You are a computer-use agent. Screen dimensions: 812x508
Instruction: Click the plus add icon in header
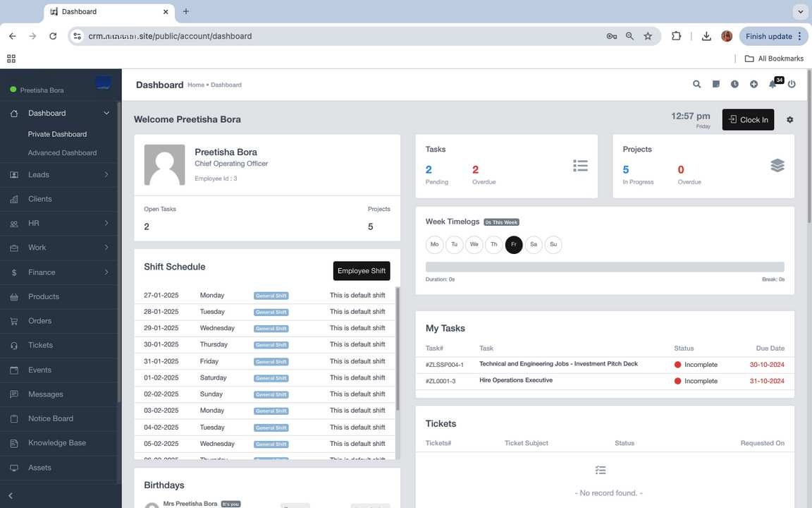click(x=753, y=84)
